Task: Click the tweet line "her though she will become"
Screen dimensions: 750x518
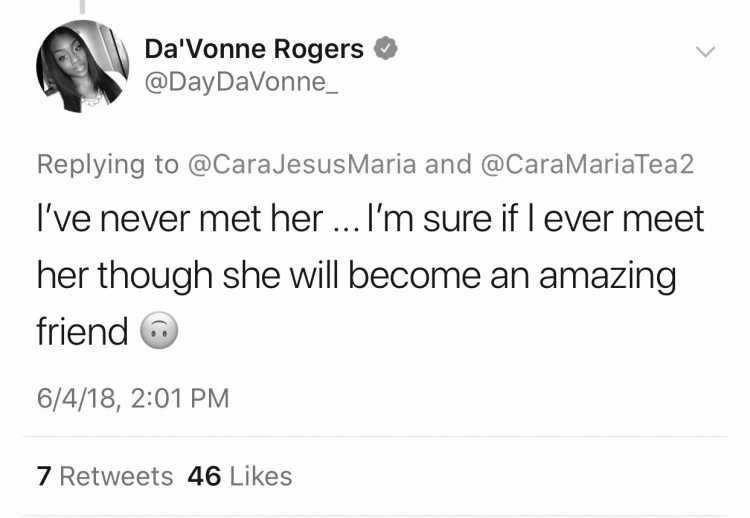Action: (259, 276)
